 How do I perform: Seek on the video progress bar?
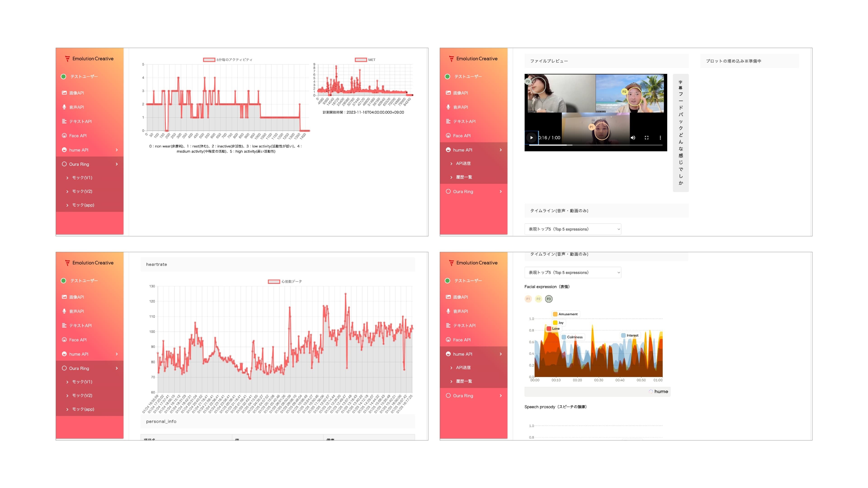click(596, 145)
